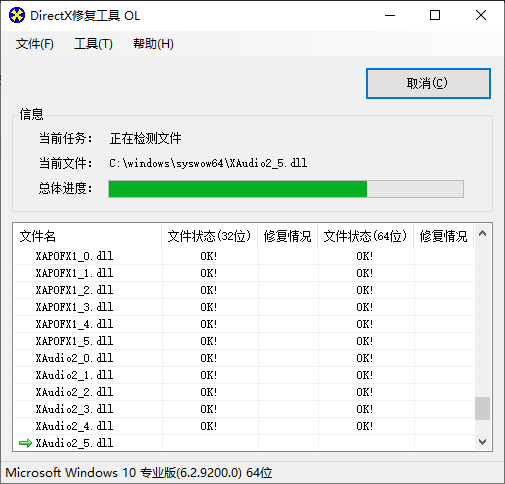505x484 pixels.
Task: Select the XAudio2_5.dll file name
Action: coord(74,443)
